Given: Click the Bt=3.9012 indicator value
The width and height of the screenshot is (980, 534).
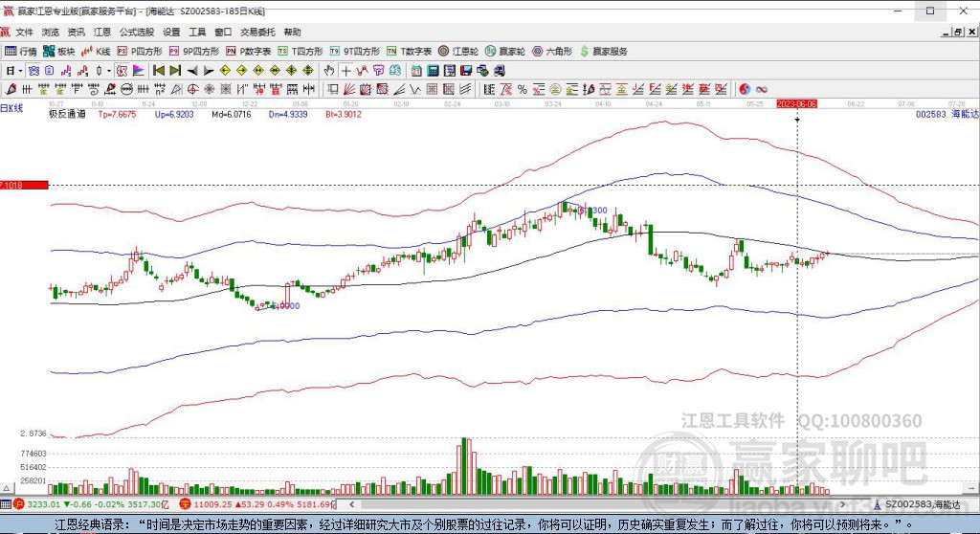Looking at the screenshot, I should click(344, 115).
